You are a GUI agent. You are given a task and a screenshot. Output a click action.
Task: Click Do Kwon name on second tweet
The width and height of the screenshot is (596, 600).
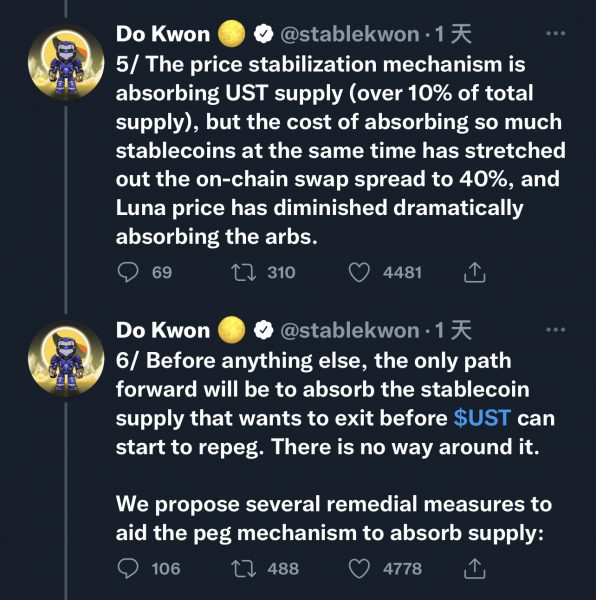pos(163,330)
